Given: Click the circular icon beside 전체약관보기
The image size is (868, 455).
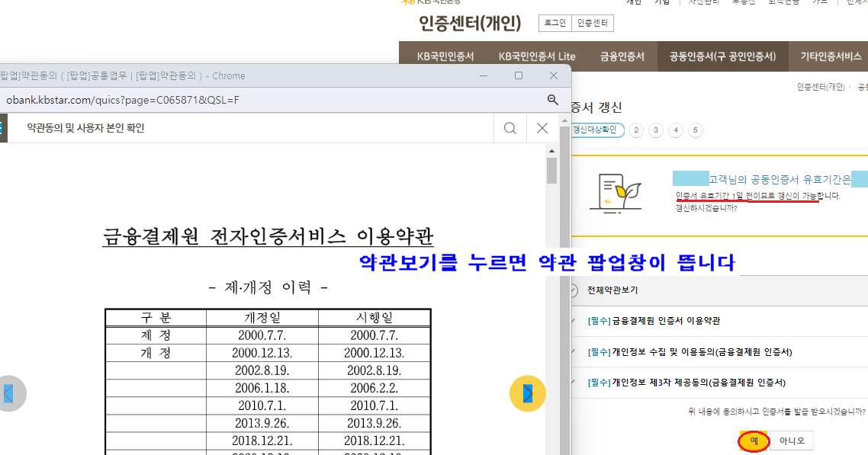Looking at the screenshot, I should point(573,291).
